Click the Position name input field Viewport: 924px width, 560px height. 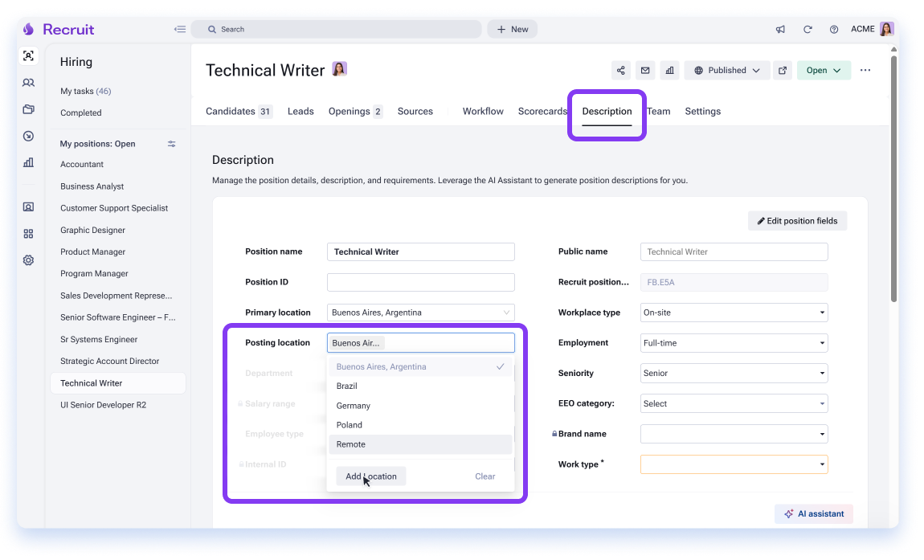click(421, 251)
